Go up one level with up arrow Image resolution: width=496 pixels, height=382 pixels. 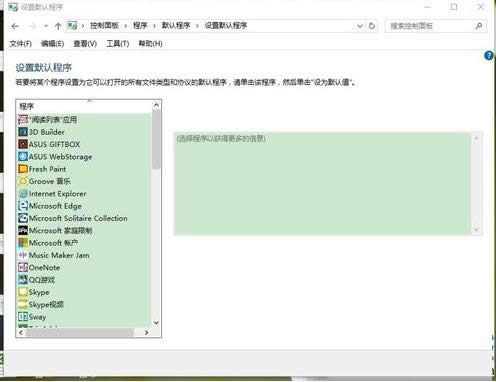pyautogui.click(x=58, y=26)
